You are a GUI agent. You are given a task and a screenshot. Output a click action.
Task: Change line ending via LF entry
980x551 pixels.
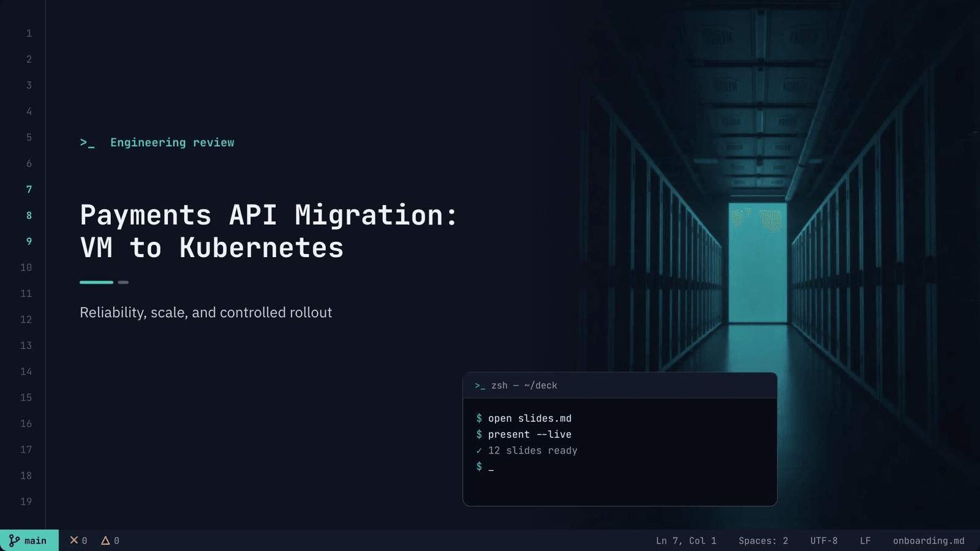(x=865, y=541)
